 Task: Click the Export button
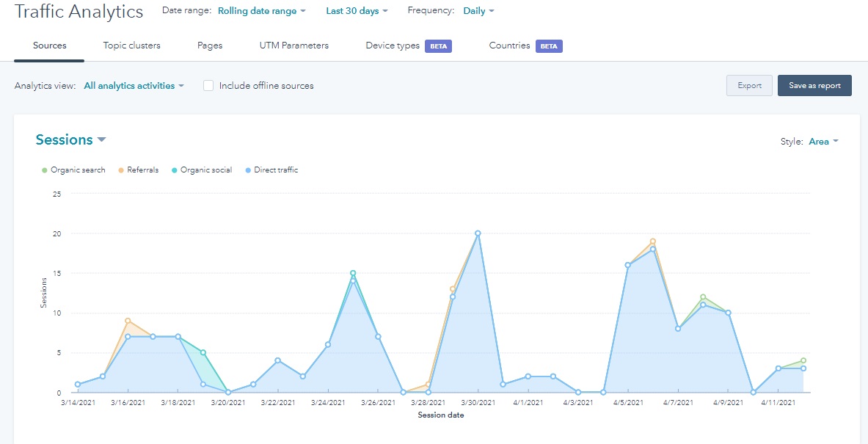pos(749,85)
